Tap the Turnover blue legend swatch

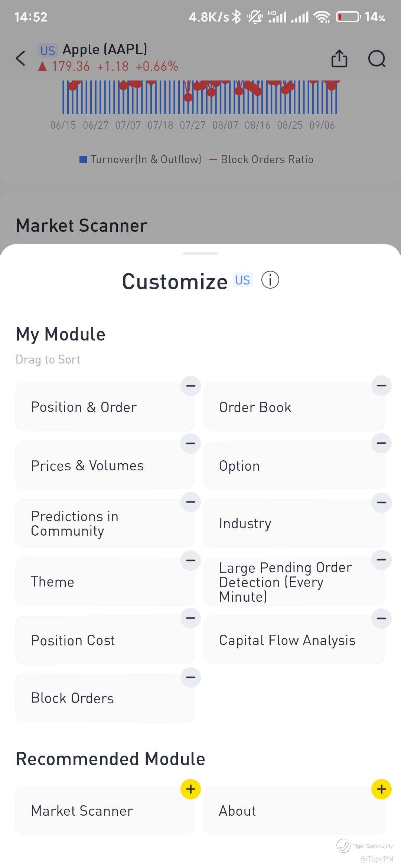[x=83, y=160]
